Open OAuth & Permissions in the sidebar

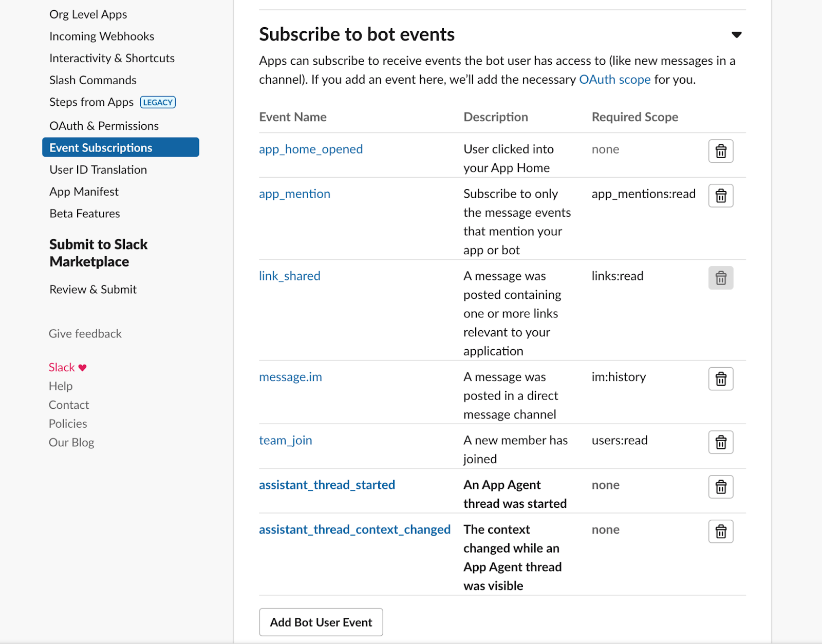104,125
